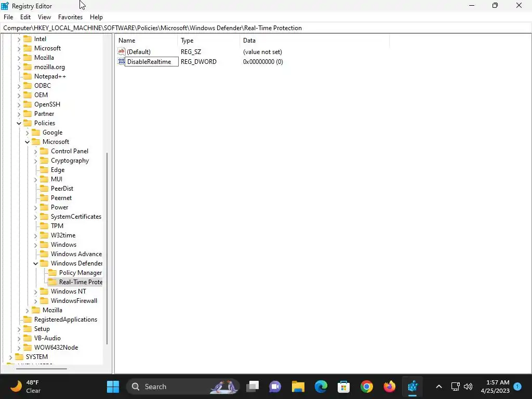The image size is (532, 399).
Task: Collapse the Windows Defender key
Action: [x=36, y=263]
